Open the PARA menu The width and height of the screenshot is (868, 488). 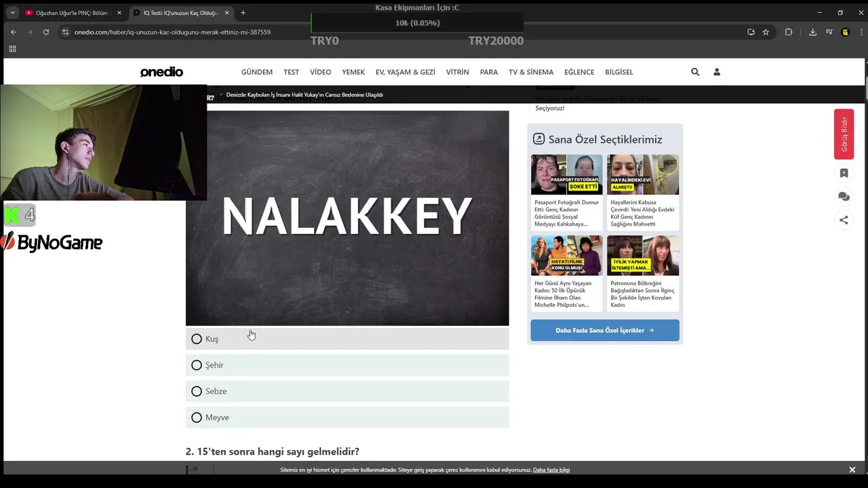489,72
